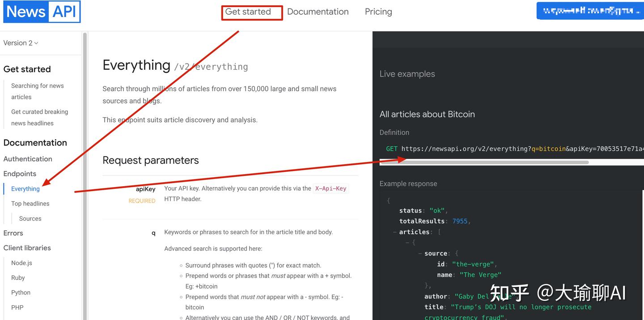Select the Sources sub-endpoint

point(30,218)
